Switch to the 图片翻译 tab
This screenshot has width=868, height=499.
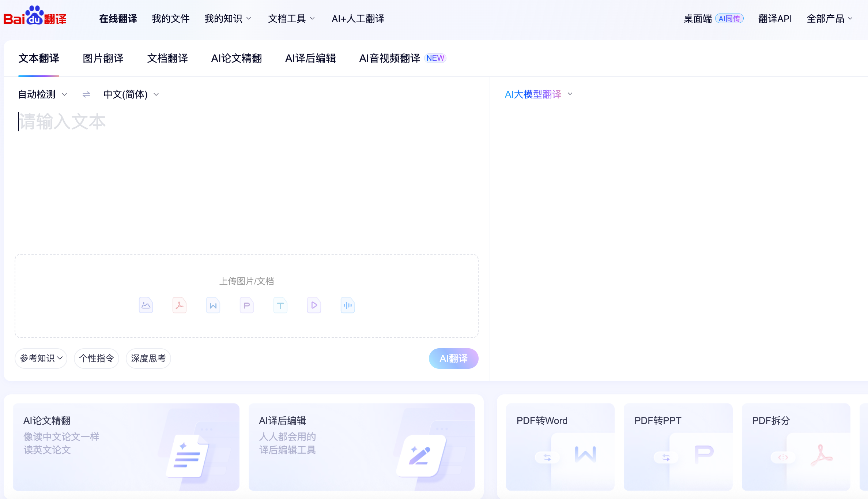click(103, 59)
